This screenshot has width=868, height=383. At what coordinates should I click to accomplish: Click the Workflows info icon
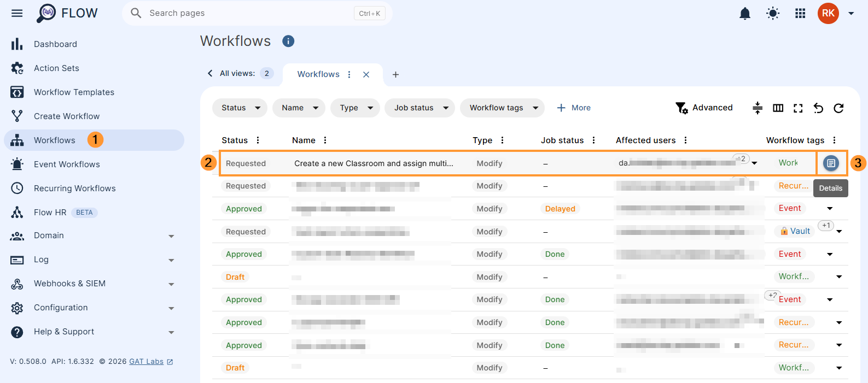(288, 41)
